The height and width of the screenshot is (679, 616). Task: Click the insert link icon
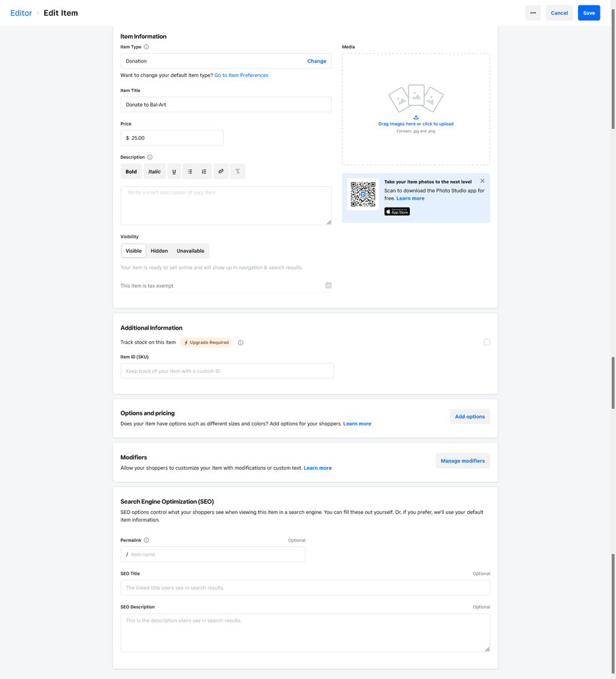(221, 172)
